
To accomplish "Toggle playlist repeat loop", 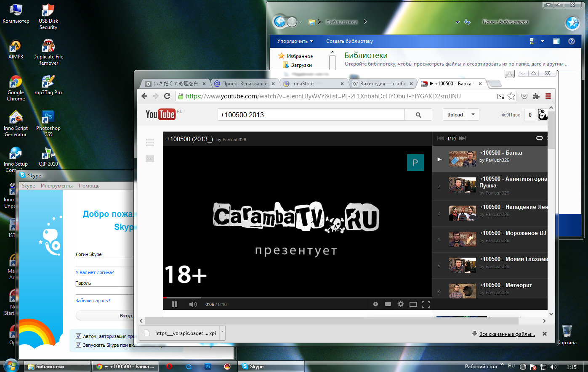I will (x=539, y=138).
